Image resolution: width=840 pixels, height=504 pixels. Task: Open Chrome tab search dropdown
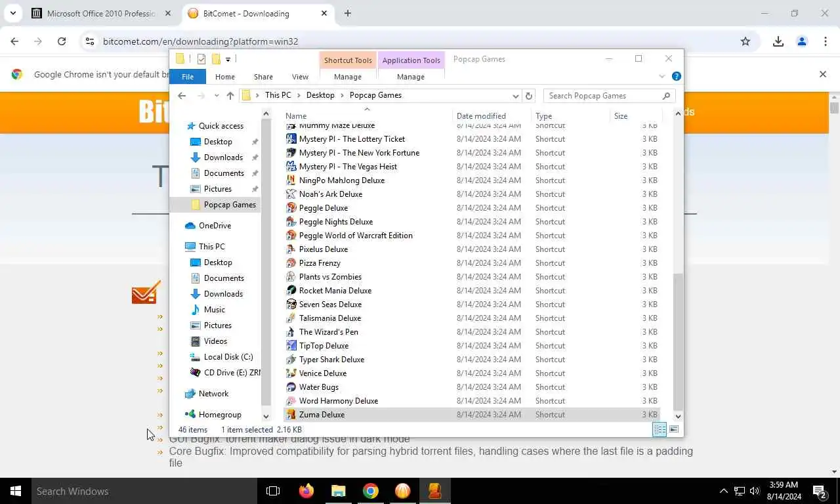[12, 13]
